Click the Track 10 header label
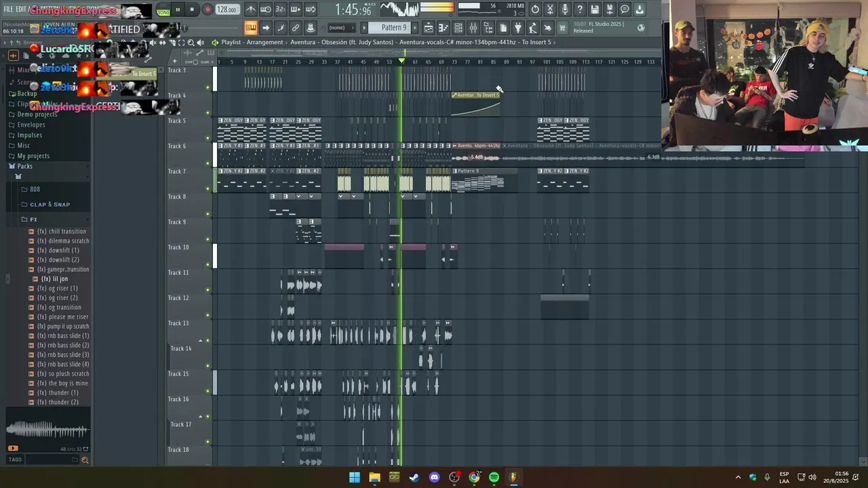This screenshot has height=488, width=868. [x=178, y=247]
